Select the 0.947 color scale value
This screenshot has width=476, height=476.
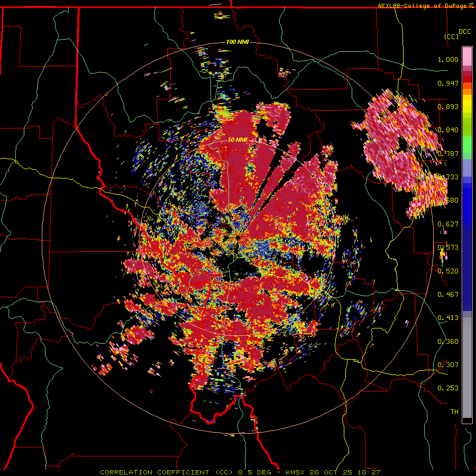[448, 83]
